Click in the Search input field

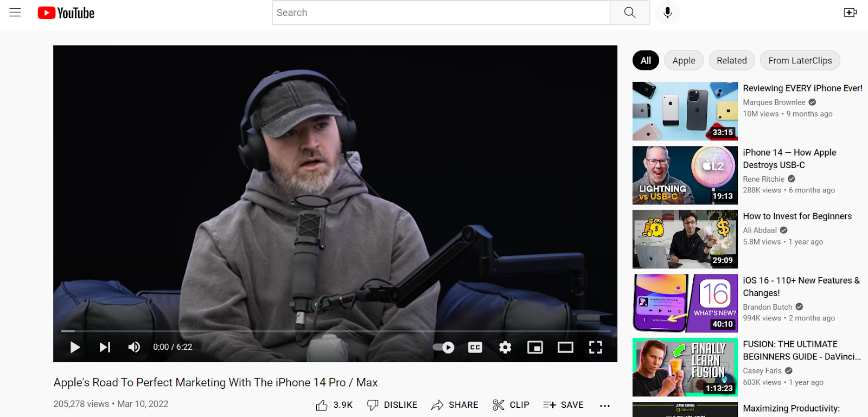click(441, 12)
